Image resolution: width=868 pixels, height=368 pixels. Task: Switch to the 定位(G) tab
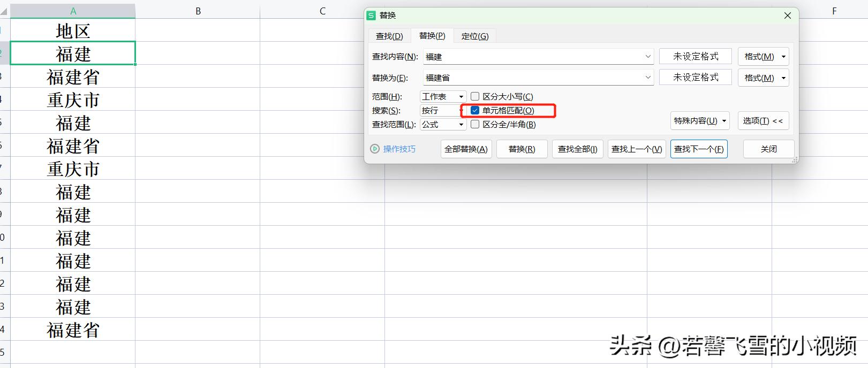pyautogui.click(x=475, y=36)
